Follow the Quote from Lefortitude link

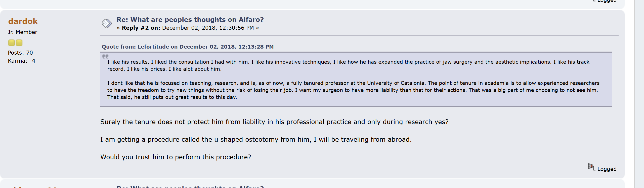tap(187, 47)
